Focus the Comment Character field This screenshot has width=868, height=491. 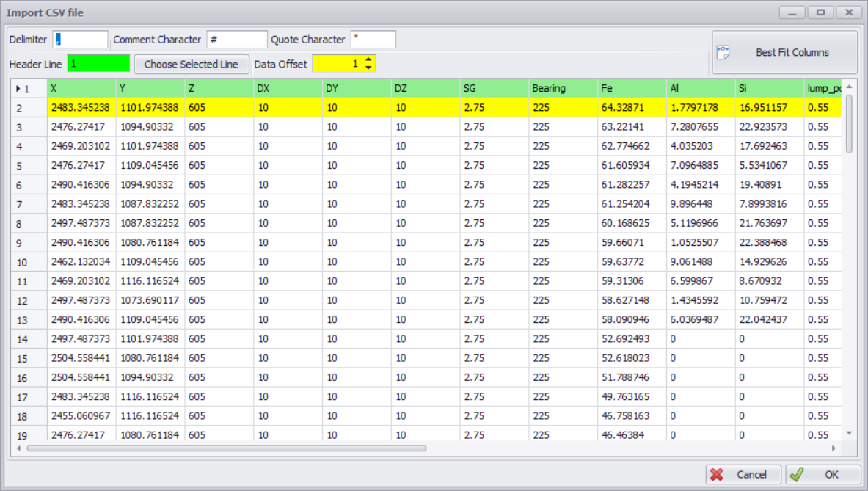pyautogui.click(x=236, y=40)
